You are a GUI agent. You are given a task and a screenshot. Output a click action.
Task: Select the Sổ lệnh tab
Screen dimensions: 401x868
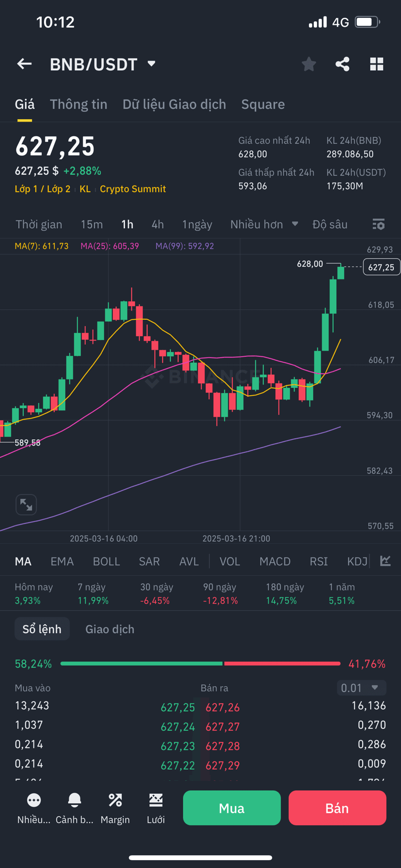click(x=42, y=629)
